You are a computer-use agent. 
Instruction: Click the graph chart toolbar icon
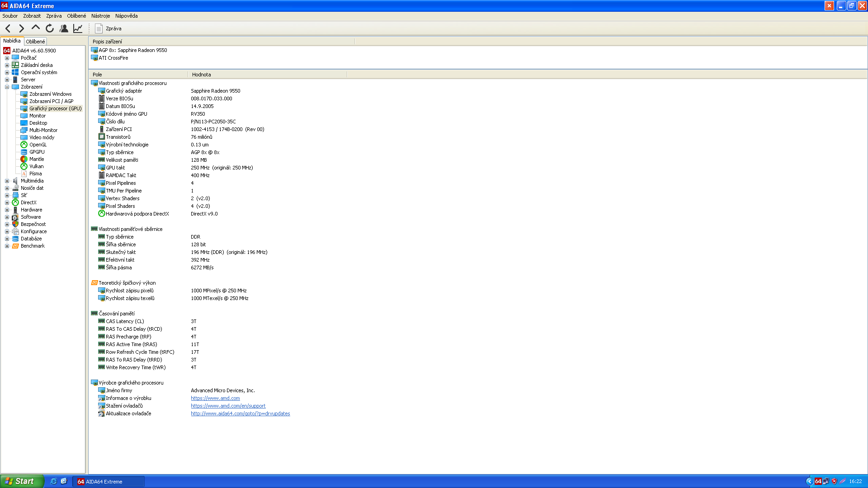78,28
